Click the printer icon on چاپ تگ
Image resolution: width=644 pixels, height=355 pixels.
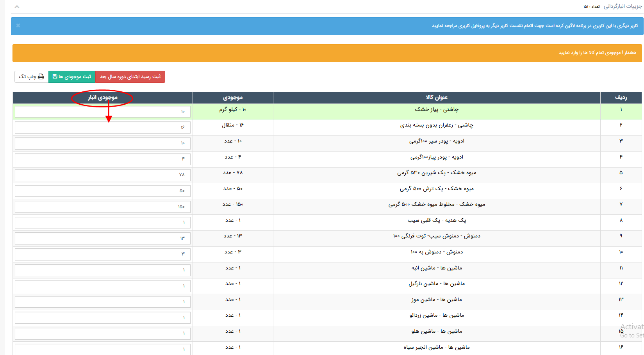click(41, 77)
